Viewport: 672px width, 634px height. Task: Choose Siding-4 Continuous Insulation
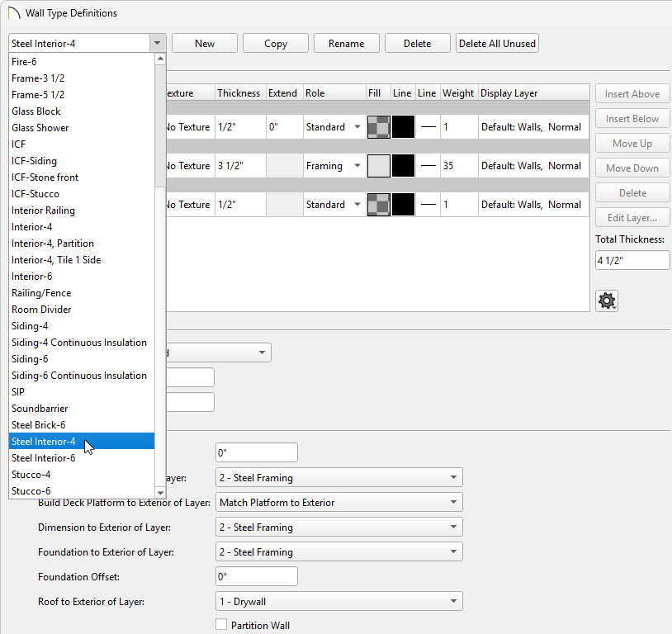point(82,343)
